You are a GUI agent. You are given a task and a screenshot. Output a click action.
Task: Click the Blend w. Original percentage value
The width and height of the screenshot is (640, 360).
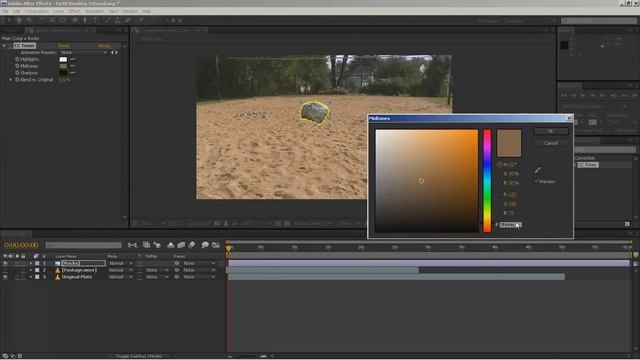(x=64, y=80)
